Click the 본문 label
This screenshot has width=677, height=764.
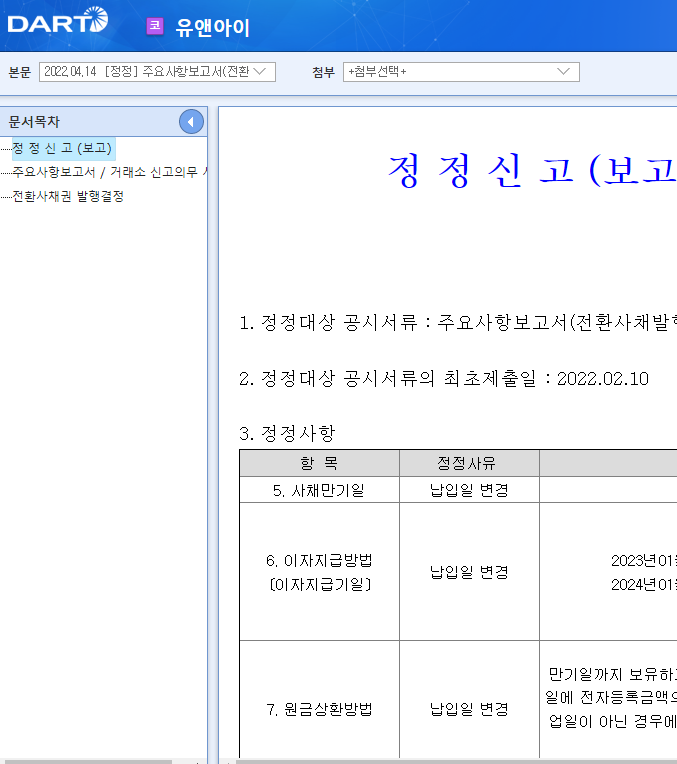pyautogui.click(x=19, y=72)
